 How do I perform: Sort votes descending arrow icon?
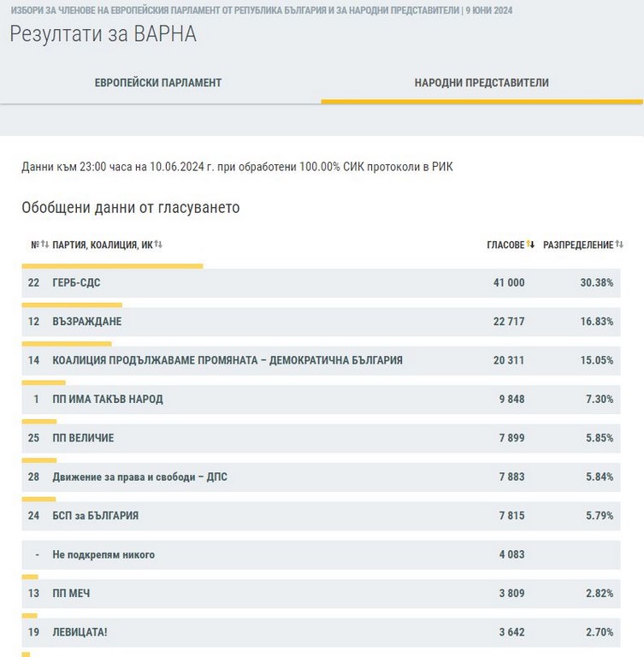point(531,245)
